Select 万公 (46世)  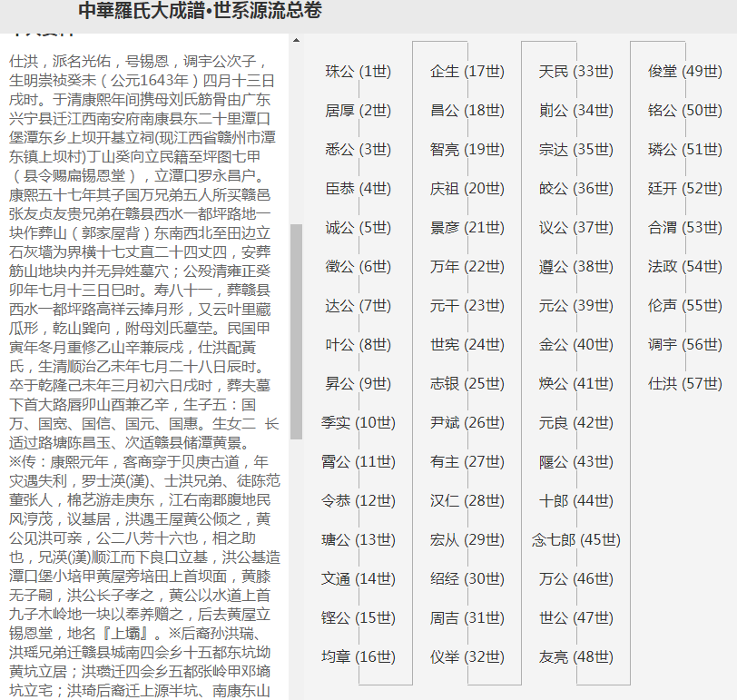[x=576, y=578]
